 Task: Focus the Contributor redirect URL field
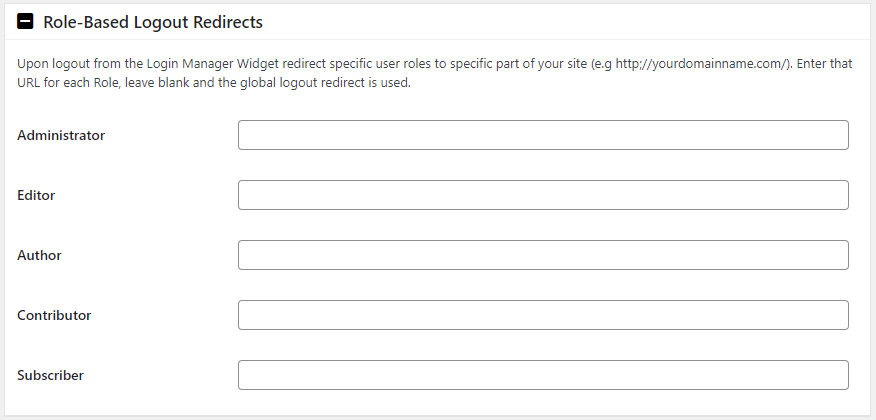(x=543, y=315)
